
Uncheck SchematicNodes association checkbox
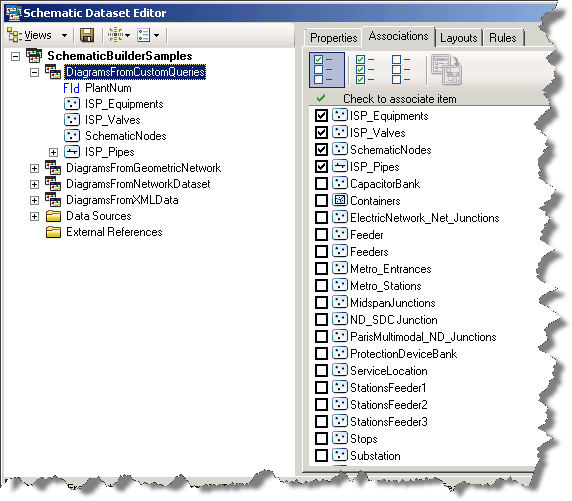[321, 150]
